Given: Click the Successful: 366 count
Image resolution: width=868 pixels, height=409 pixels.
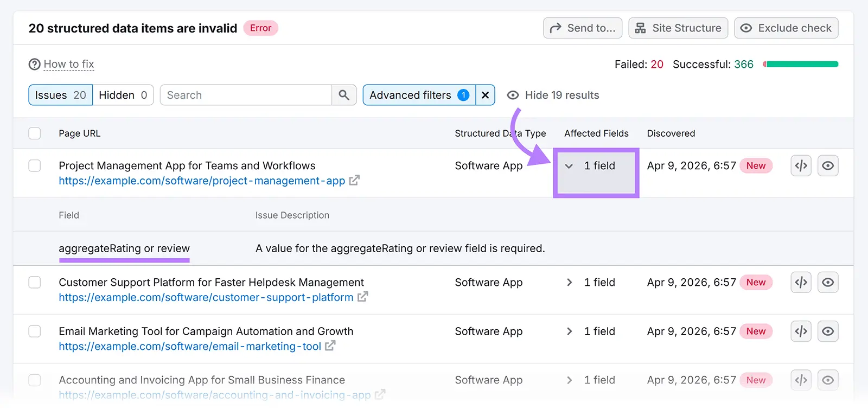Looking at the screenshot, I should tap(713, 64).
